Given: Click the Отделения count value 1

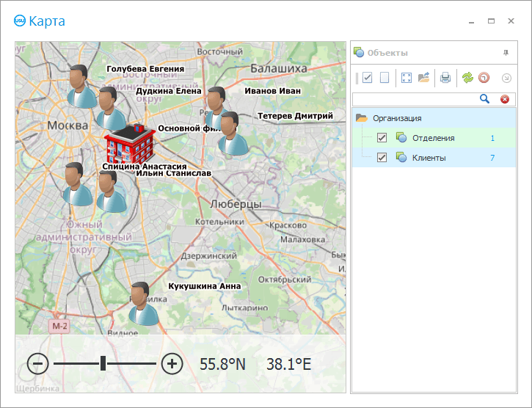Looking at the screenshot, I should pyautogui.click(x=492, y=138).
